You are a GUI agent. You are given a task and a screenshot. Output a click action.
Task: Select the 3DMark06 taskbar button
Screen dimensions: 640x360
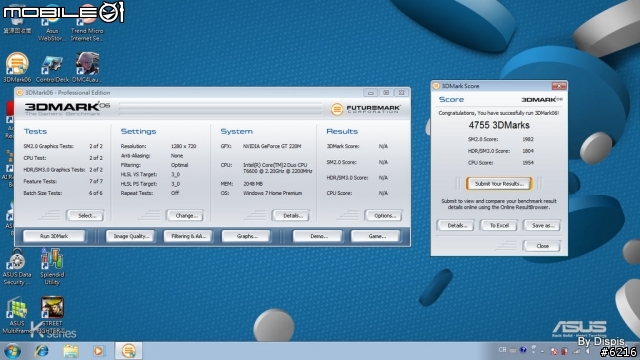[129, 351]
